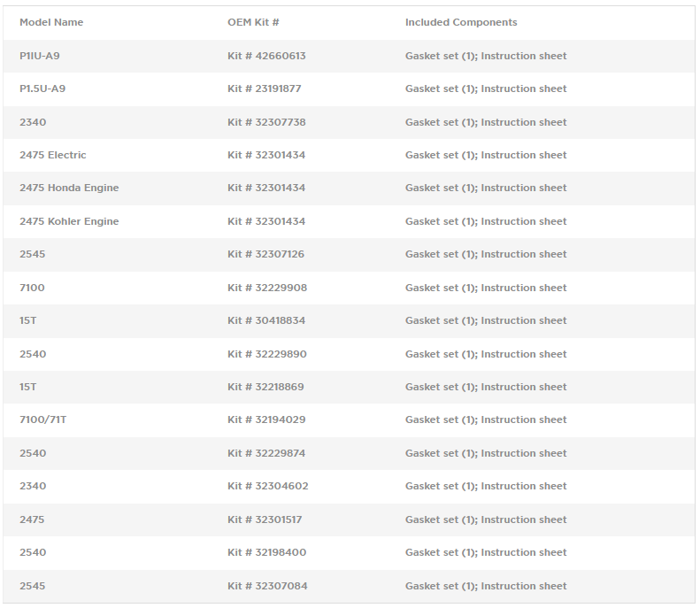The height and width of the screenshot is (608, 700).
Task: Click kit number 32194029
Action: 266,419
